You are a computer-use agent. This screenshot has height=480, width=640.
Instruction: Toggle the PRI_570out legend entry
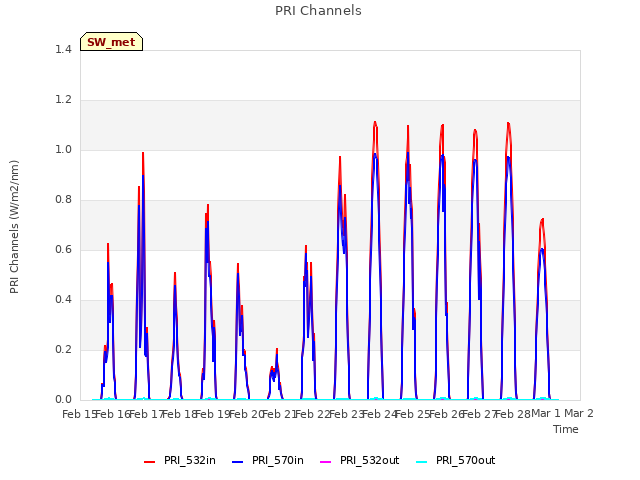coord(456,461)
